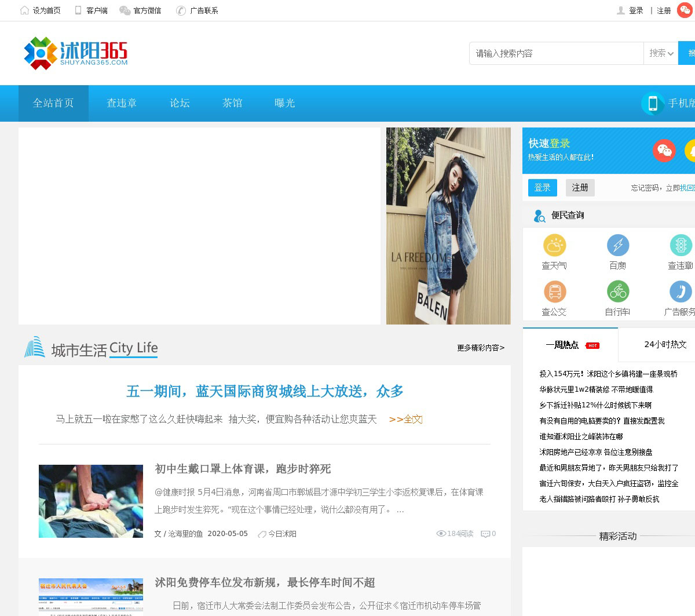
Task: Select the 一周热点 tab
Action: 562,345
